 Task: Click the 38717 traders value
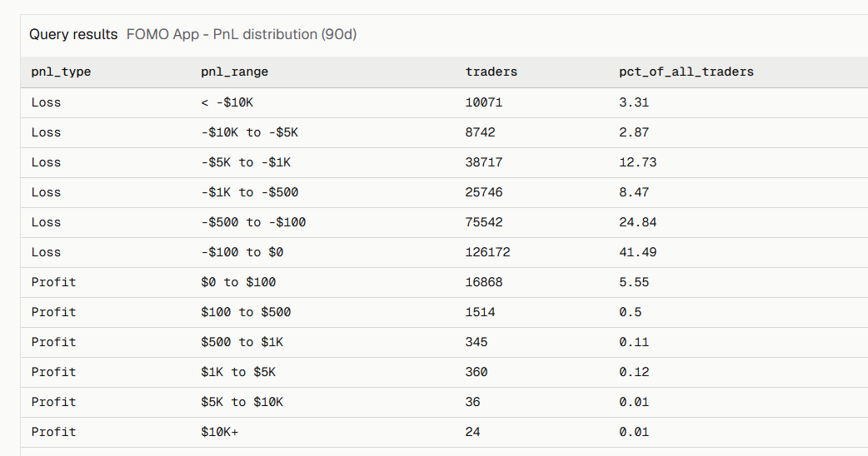coord(484,162)
